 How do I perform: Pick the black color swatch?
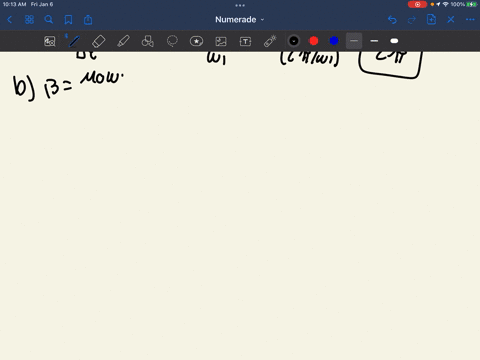(294, 41)
